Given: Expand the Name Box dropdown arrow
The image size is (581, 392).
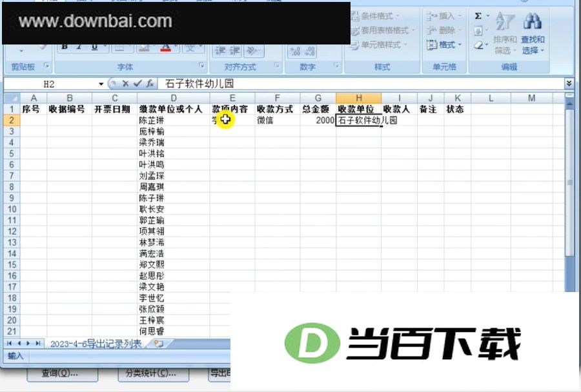Looking at the screenshot, I should (101, 84).
